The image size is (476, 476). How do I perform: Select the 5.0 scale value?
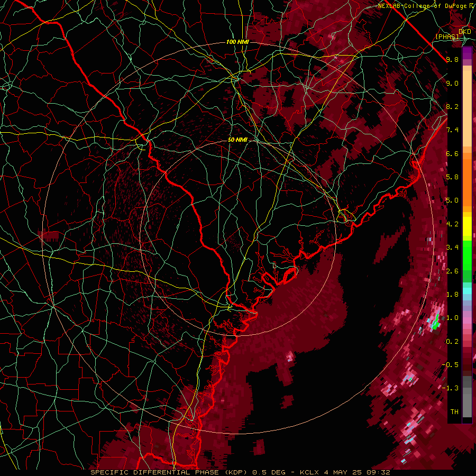(452, 200)
